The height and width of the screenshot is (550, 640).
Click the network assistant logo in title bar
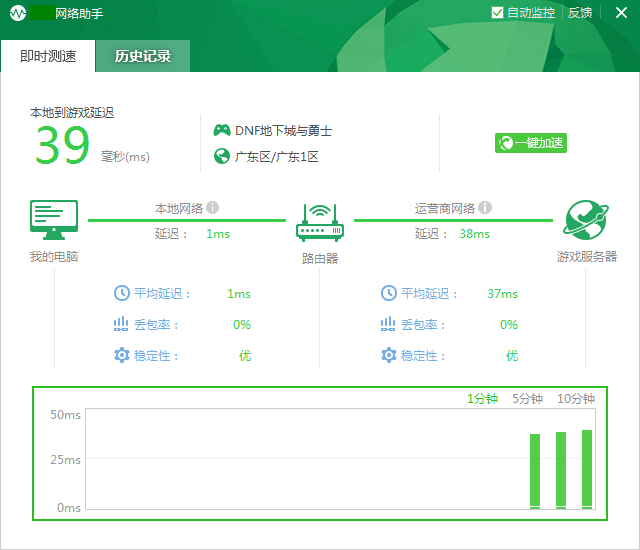(18, 13)
